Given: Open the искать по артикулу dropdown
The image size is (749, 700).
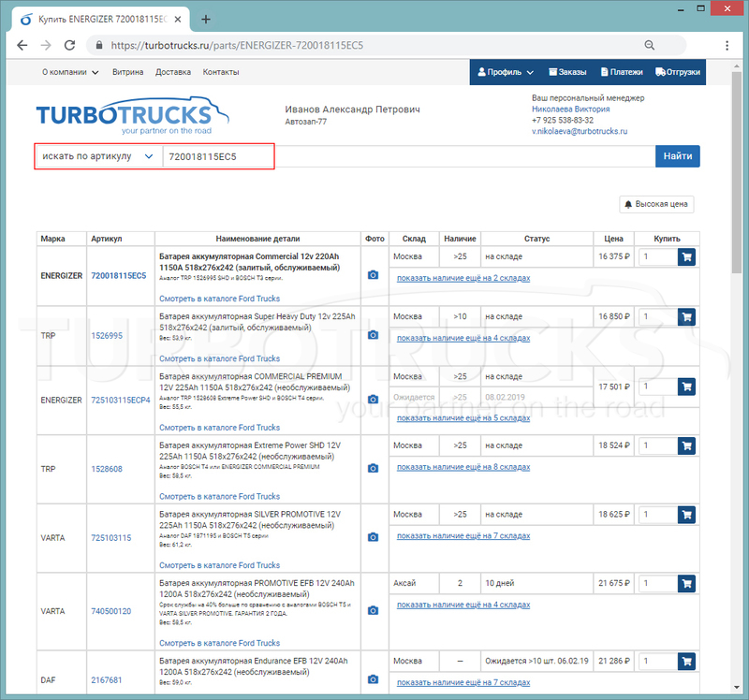Looking at the screenshot, I should (98, 156).
